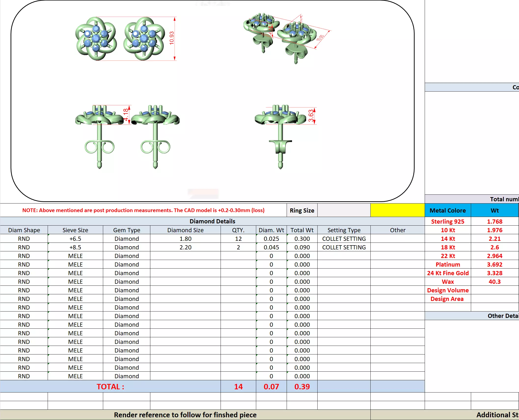Viewport: 519px width, 420px height.
Task: Click the 1.768 weight value
Action: (x=495, y=221)
